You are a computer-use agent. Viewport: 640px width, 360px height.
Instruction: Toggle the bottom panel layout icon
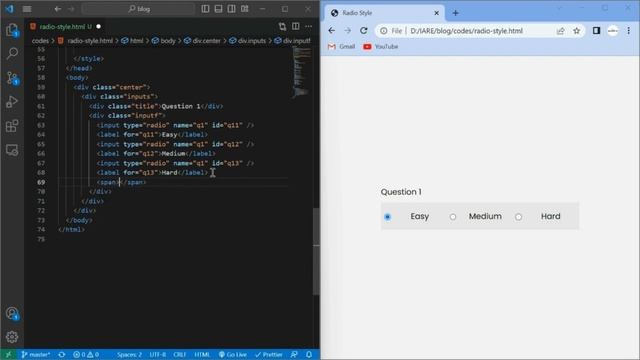218,9
